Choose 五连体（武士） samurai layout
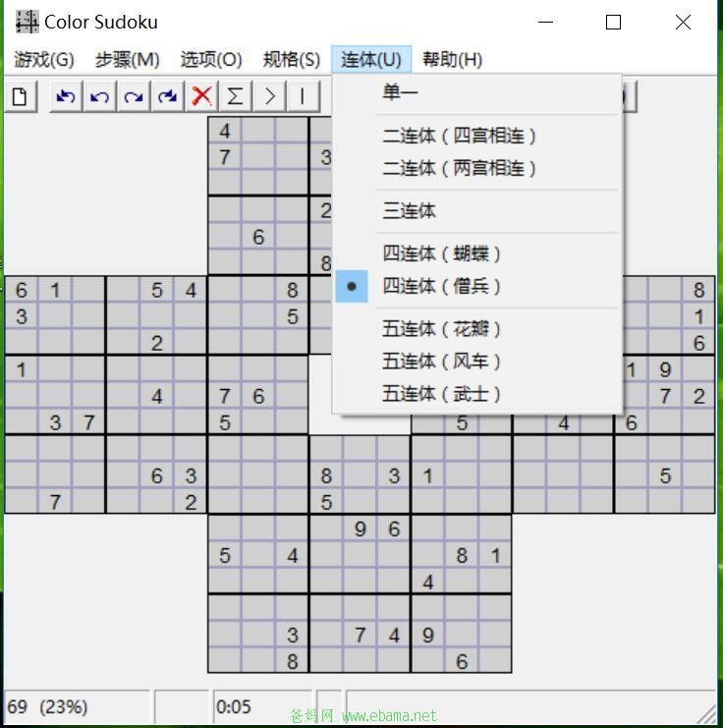 tap(477, 394)
